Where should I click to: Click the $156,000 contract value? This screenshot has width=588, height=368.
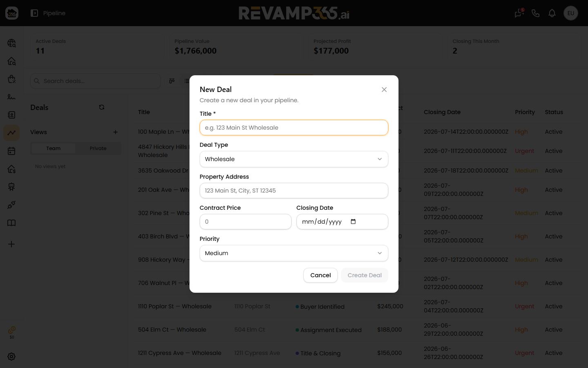(390, 353)
